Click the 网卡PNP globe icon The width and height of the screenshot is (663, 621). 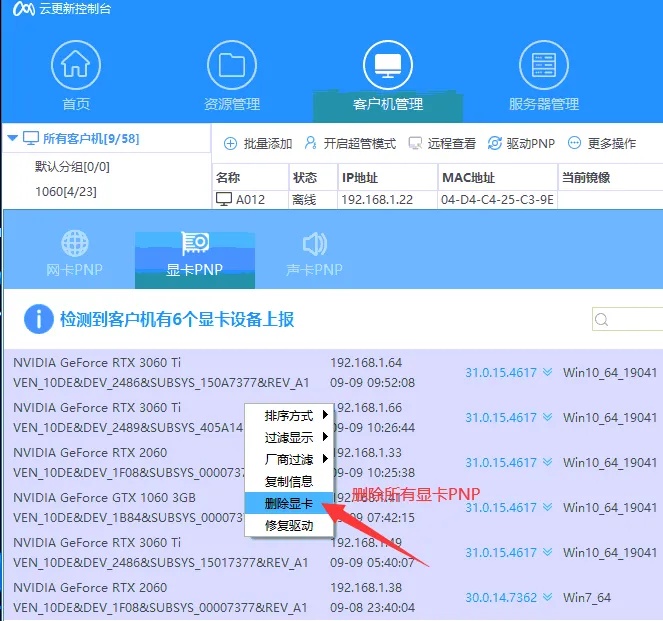75,243
